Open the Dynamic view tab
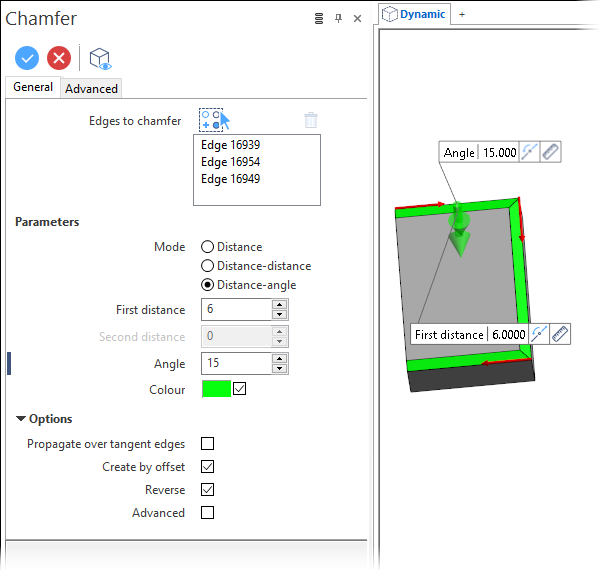The image size is (599, 570). click(x=415, y=14)
